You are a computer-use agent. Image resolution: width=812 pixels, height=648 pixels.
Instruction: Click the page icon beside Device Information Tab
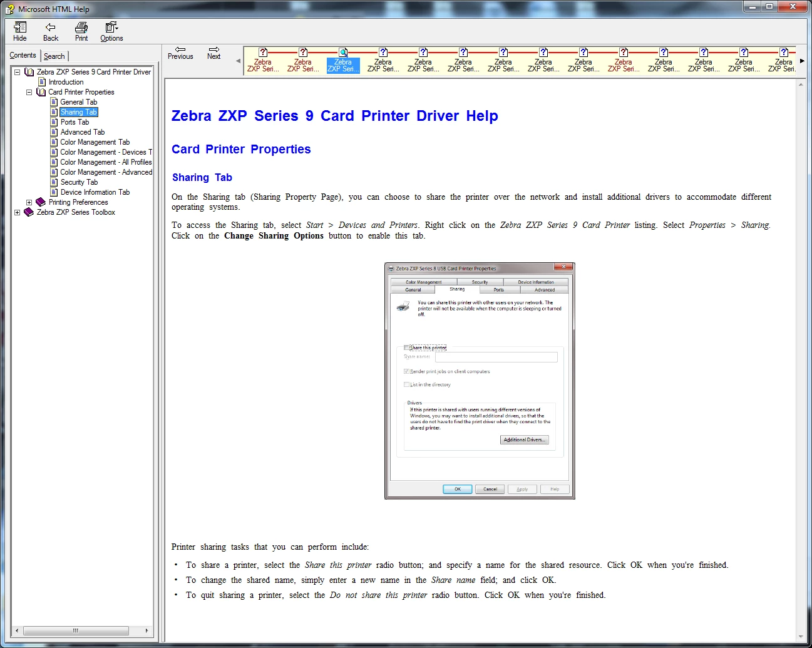54,192
